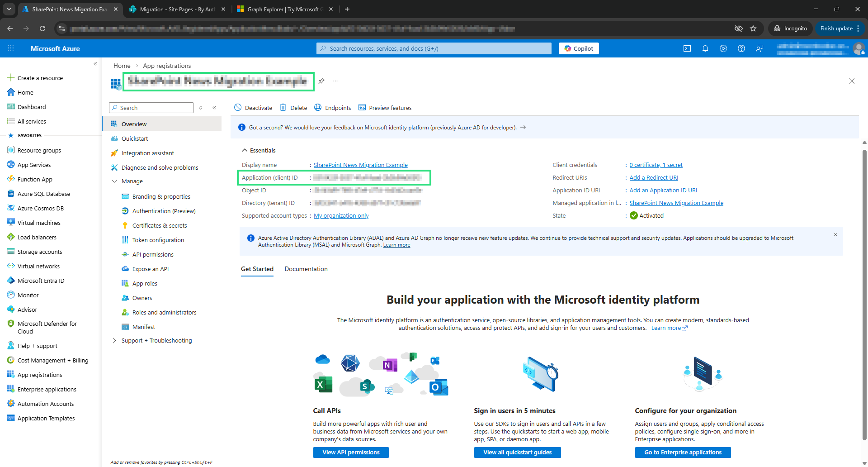Click the Delete trash icon

(x=283, y=108)
